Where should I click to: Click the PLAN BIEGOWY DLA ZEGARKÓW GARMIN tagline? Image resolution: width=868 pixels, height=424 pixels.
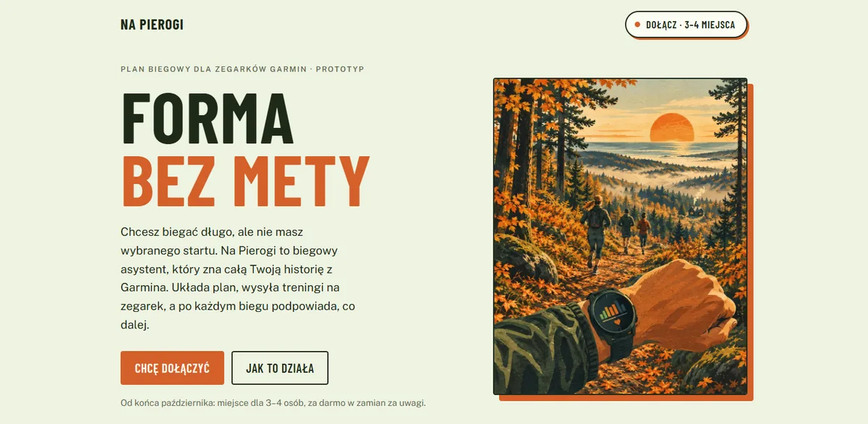point(242,69)
